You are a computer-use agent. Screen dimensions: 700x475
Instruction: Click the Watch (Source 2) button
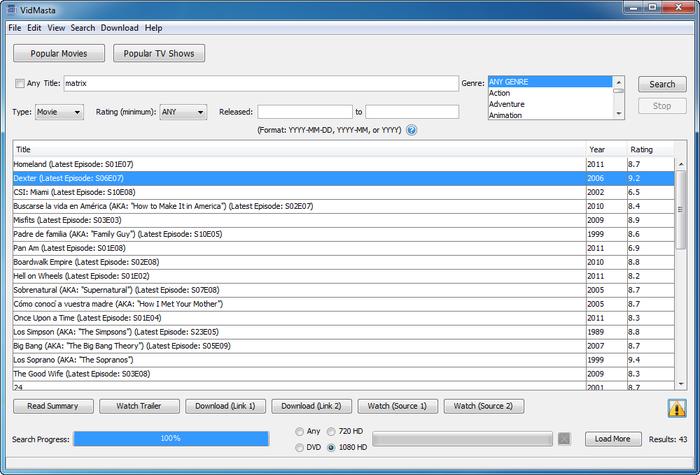(x=483, y=406)
